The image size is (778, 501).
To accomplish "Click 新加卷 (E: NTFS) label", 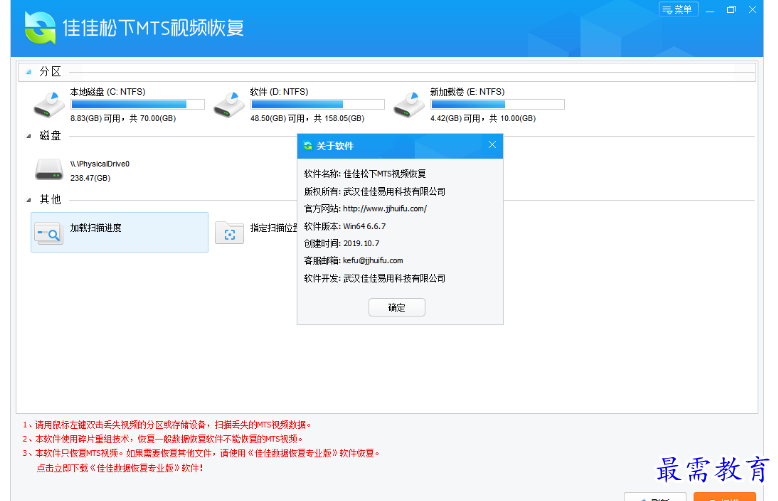I will (467, 92).
